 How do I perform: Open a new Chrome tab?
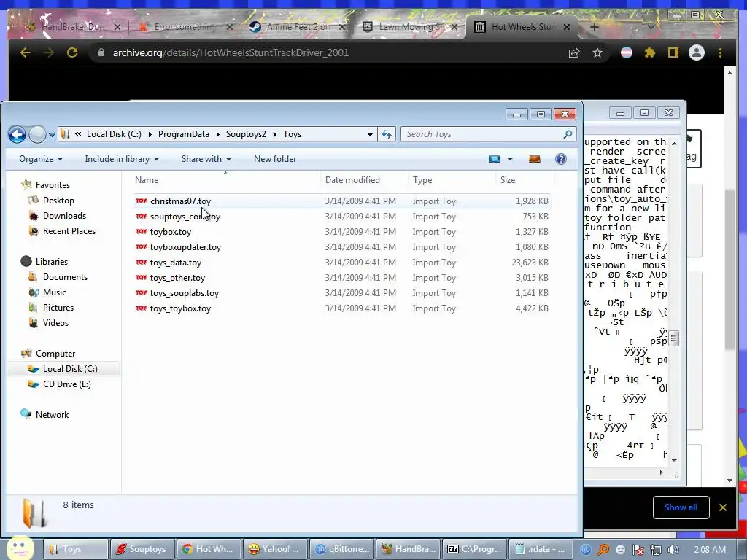pos(594,27)
